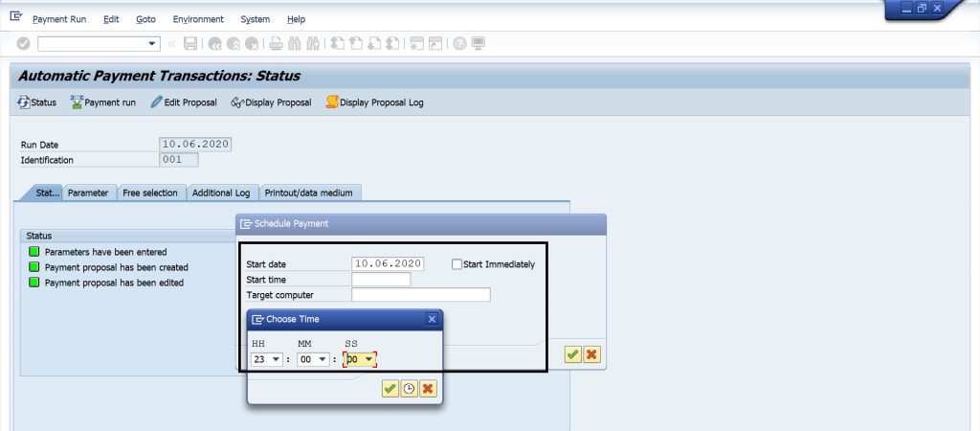Screen dimensions: 980x431
Task: Click the Exit up-arrows toolbar icon
Action: pos(234,44)
